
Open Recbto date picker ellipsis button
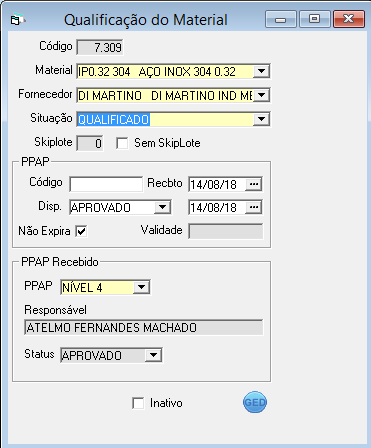pyautogui.click(x=254, y=184)
